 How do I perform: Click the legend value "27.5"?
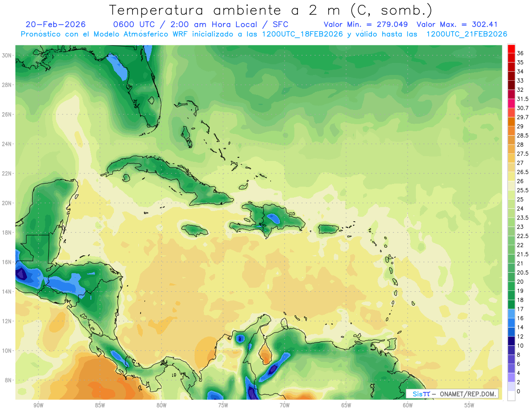click(523, 154)
